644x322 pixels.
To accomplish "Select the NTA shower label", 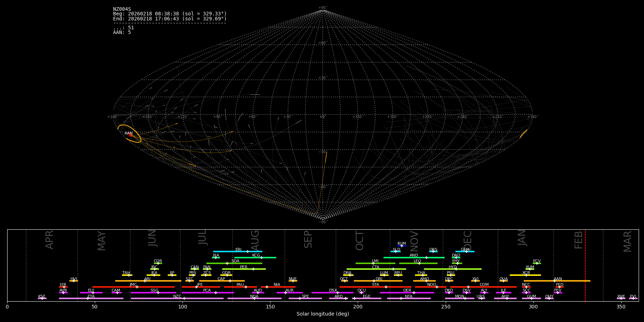I will coord(409,297).
